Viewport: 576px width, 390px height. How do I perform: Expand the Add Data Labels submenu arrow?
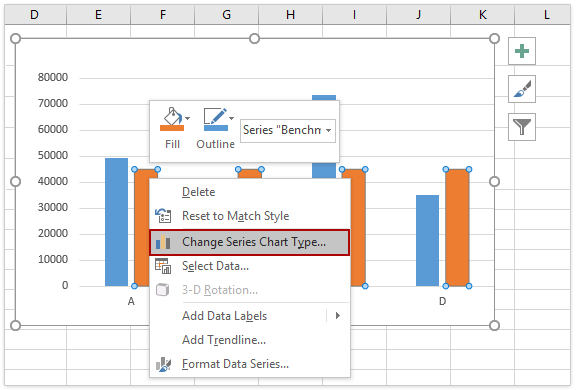tap(338, 315)
